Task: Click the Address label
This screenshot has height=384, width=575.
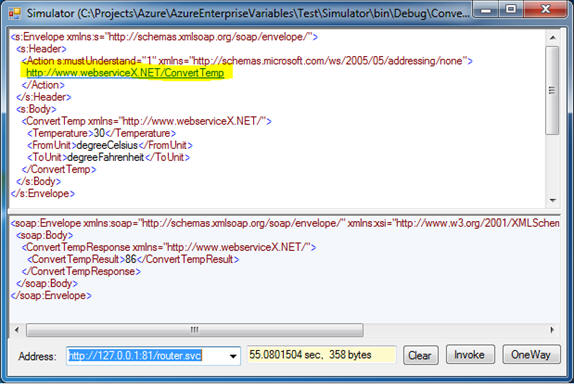Action: 37,356
